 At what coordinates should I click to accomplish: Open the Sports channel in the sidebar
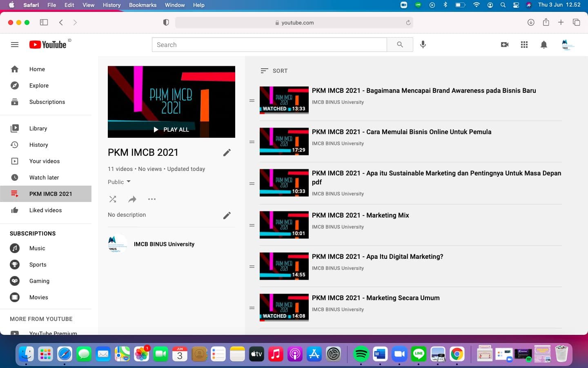point(46,265)
